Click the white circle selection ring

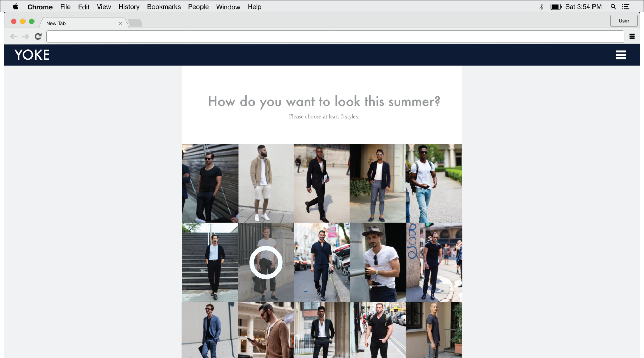[x=266, y=262]
